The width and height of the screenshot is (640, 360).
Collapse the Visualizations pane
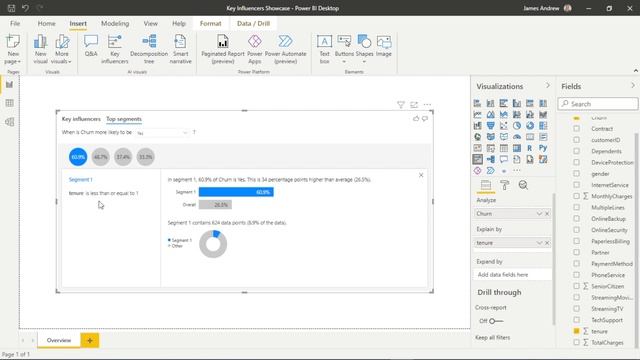tap(548, 86)
